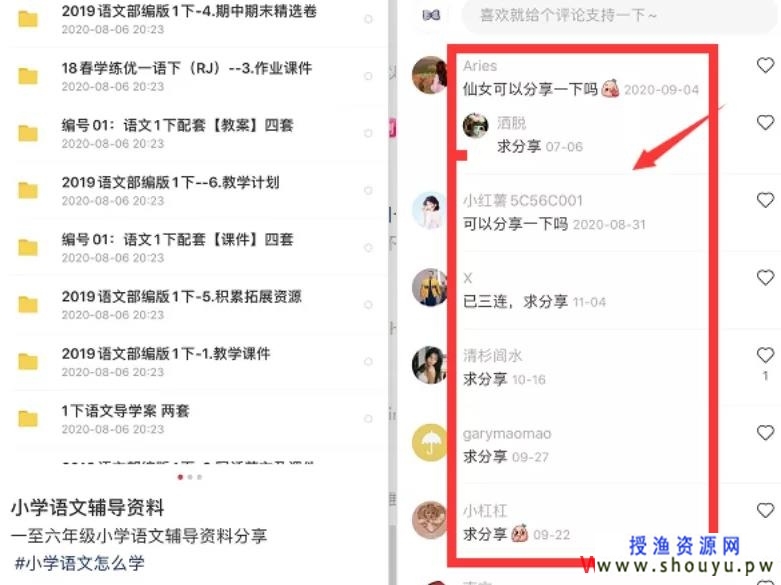
Task: Select the circle next to 2019语文部编版1下-1.教学课件
Action: [x=368, y=362]
